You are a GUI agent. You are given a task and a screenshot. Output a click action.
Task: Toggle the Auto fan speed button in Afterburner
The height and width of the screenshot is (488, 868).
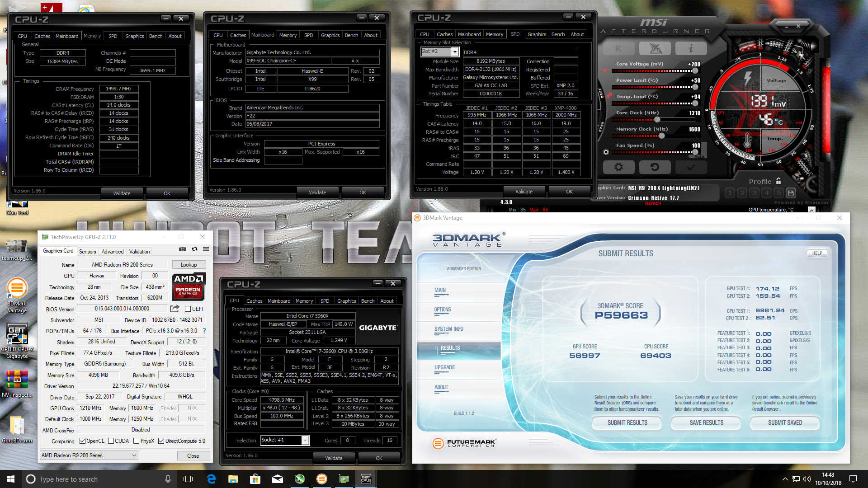pyautogui.click(x=699, y=156)
